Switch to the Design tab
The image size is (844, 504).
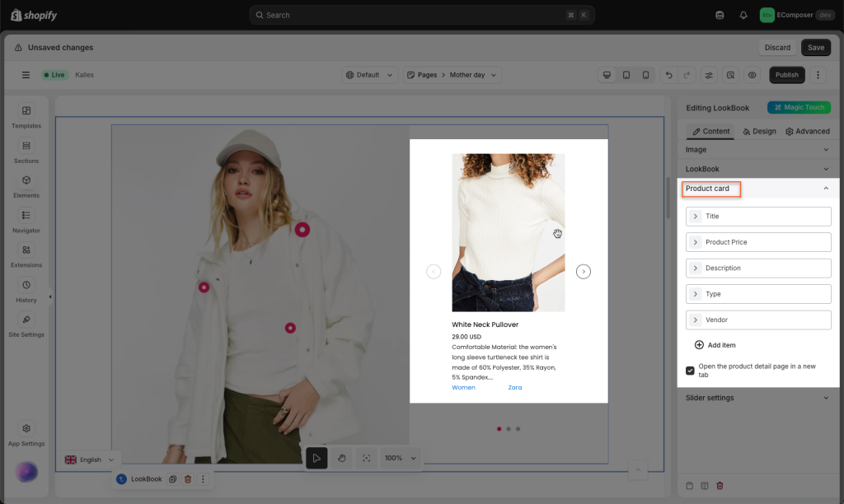point(759,131)
